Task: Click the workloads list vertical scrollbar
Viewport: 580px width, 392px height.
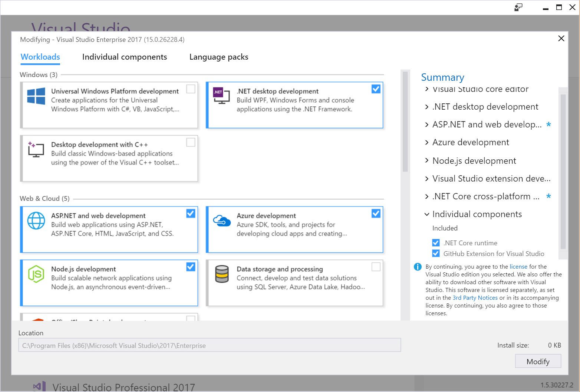Action: [405, 122]
